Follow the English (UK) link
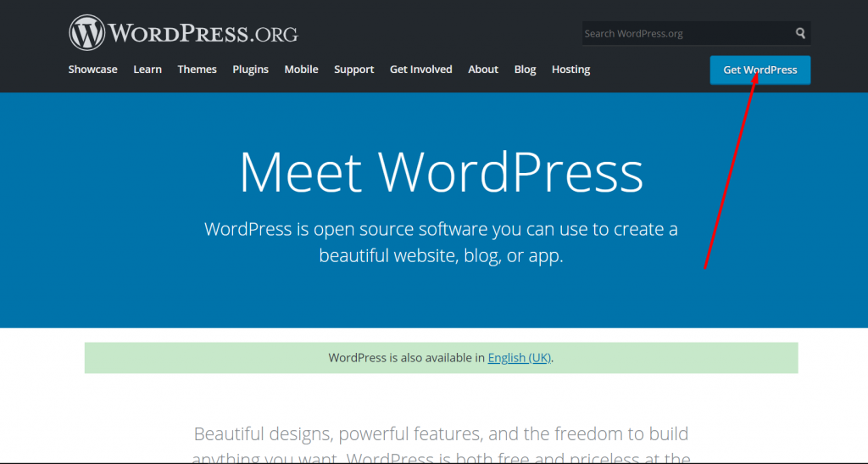Image resolution: width=868 pixels, height=464 pixels. [520, 358]
